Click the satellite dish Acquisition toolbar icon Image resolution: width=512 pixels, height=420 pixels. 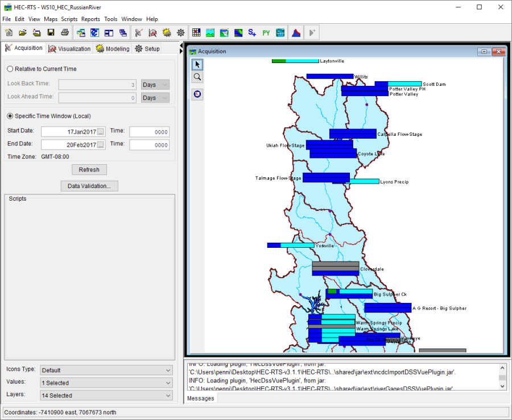(x=139, y=32)
